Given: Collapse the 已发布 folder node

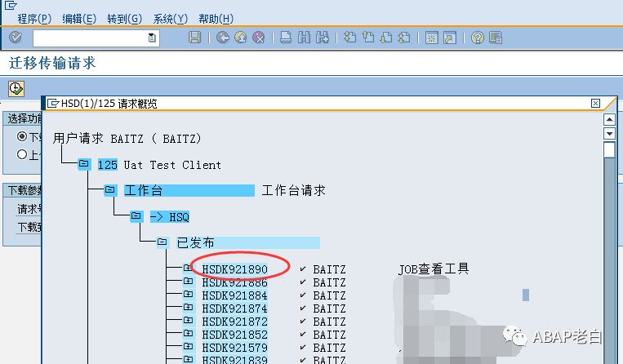Looking at the screenshot, I should (x=162, y=242).
